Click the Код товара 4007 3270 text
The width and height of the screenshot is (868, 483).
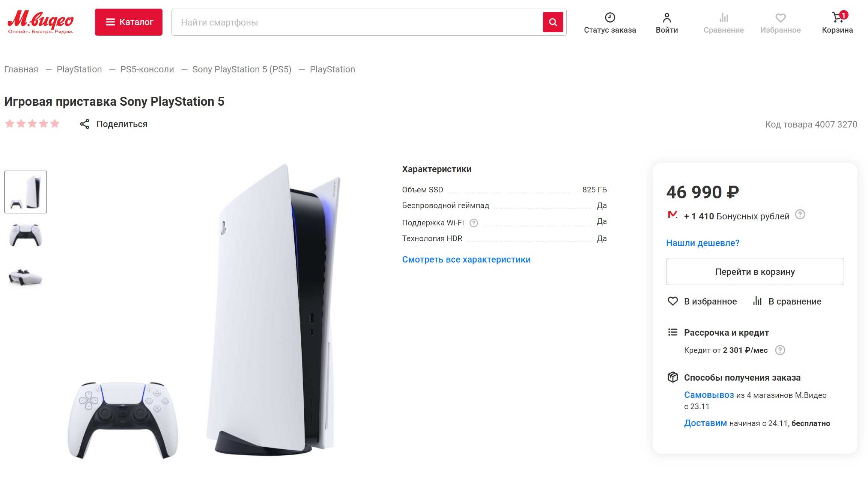pyautogui.click(x=811, y=124)
